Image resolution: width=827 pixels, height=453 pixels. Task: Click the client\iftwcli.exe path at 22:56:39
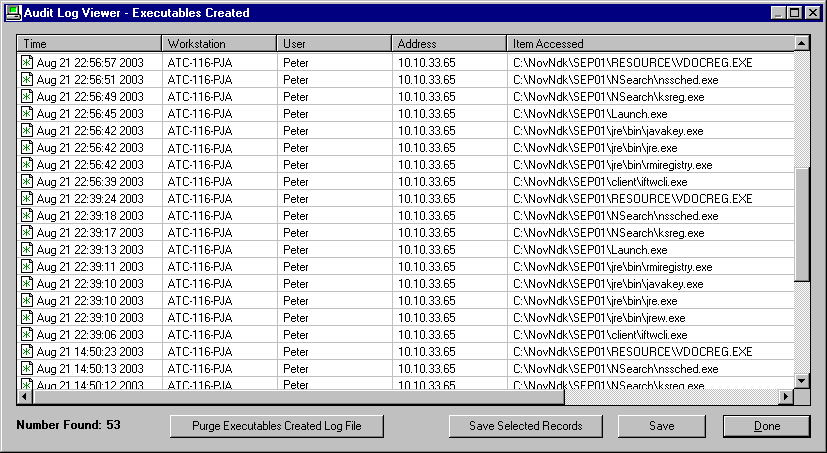coord(600,182)
